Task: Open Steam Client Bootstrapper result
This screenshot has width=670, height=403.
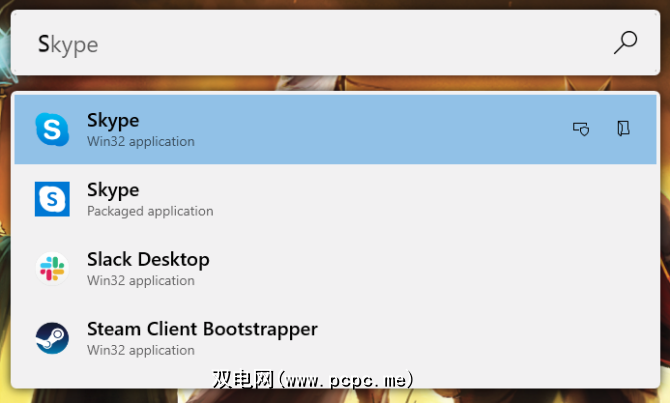Action: pos(335,338)
